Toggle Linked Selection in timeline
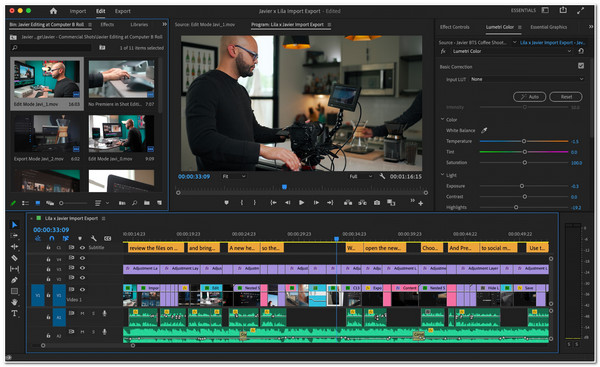This screenshot has width=600, height=367. click(66, 238)
